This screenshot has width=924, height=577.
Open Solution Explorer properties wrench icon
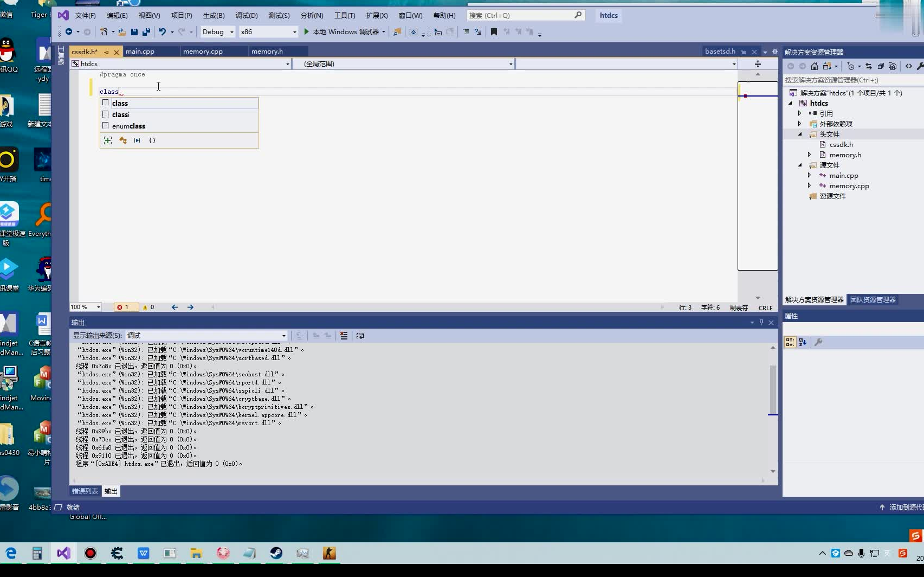click(921, 66)
